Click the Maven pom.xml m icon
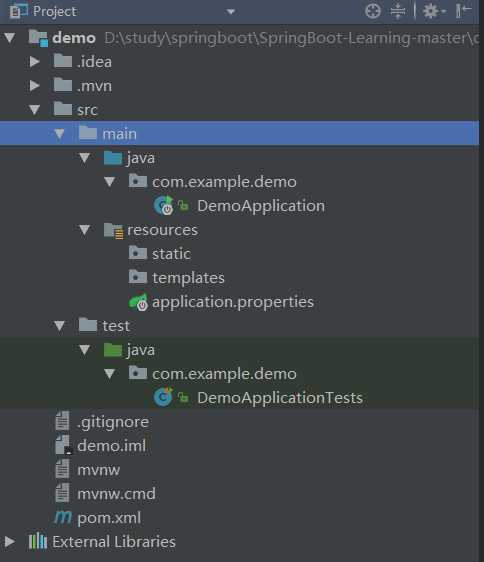Screen dimensions: 484x562 coord(63,518)
